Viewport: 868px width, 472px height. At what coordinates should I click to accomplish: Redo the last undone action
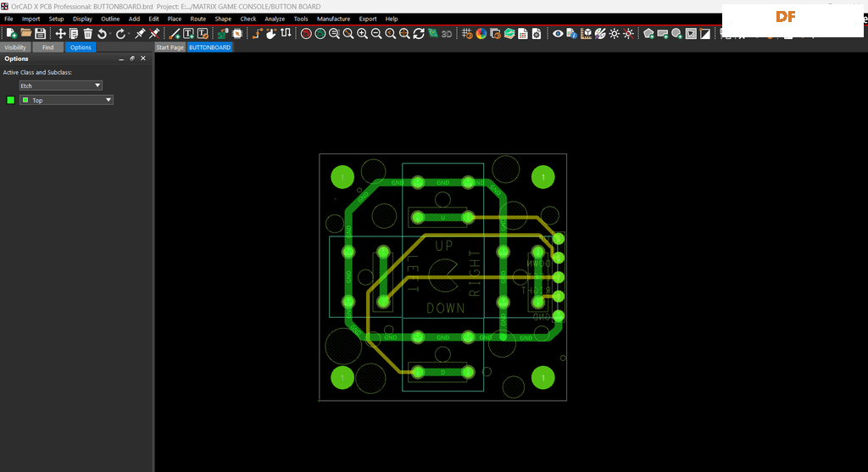120,34
